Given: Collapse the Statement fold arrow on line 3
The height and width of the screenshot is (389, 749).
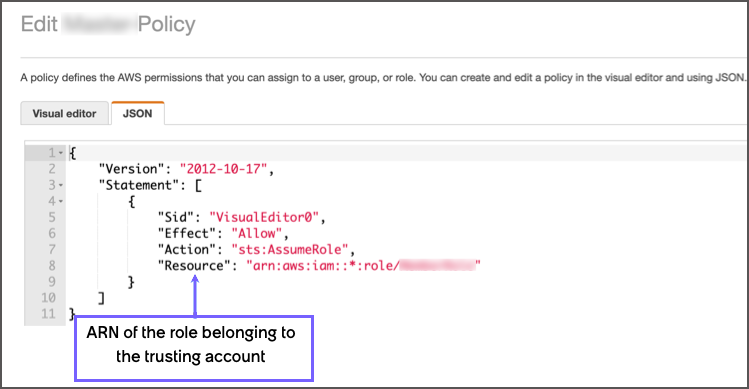Looking at the screenshot, I should 61,185.
